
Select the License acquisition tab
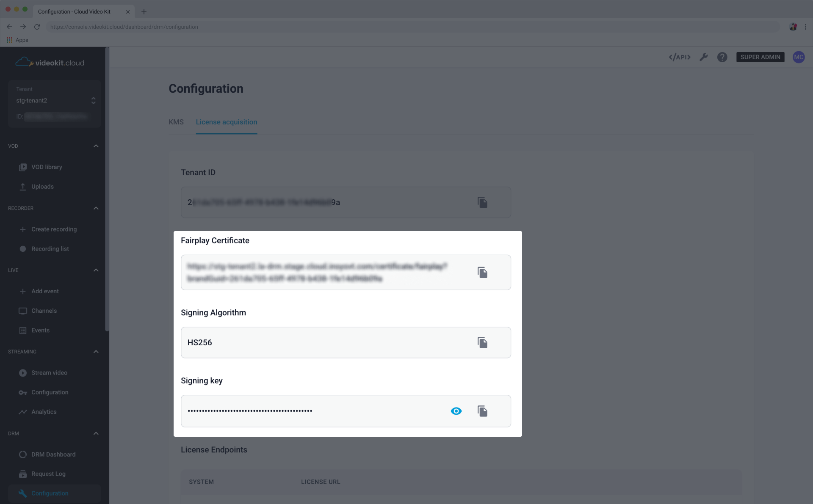pyautogui.click(x=226, y=122)
